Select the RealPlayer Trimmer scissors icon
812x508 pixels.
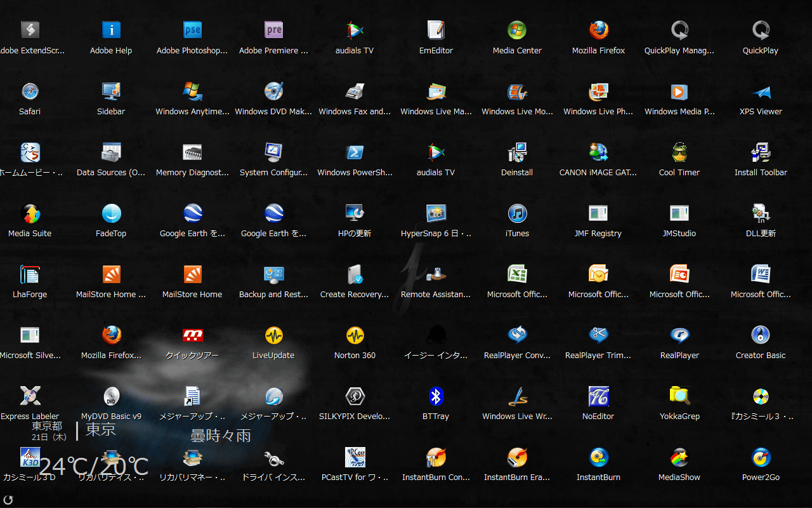pyautogui.click(x=598, y=335)
